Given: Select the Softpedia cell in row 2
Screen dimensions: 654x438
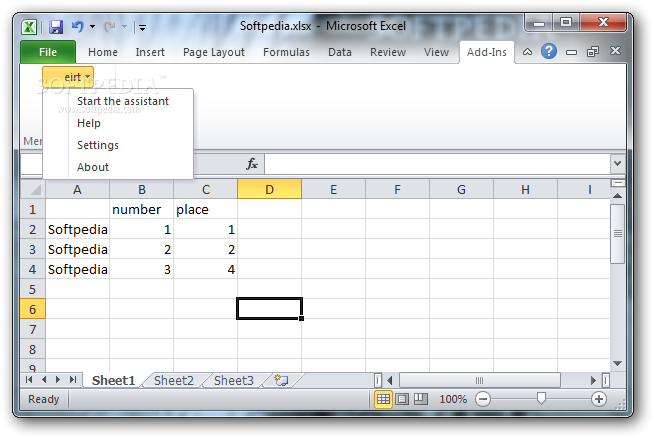Looking at the screenshot, I should click(78, 229).
